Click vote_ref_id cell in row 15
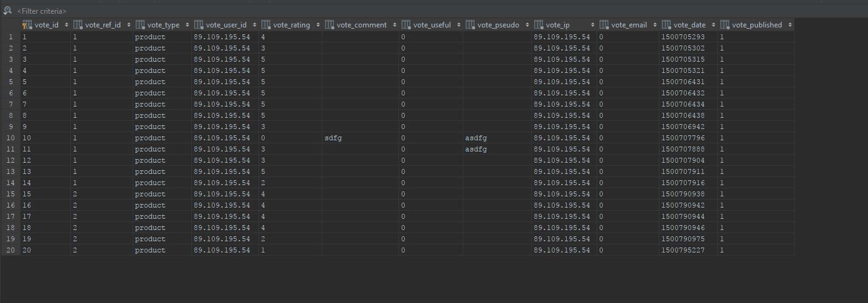The image size is (868, 303). click(101, 194)
